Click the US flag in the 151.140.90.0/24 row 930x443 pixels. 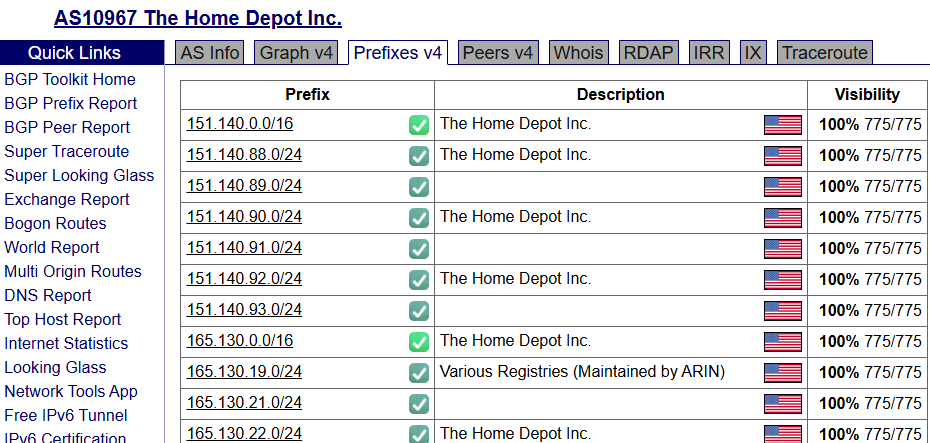pos(783,218)
